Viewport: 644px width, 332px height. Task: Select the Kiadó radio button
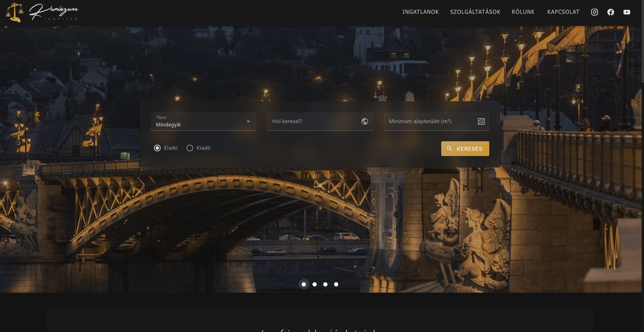[190, 148]
